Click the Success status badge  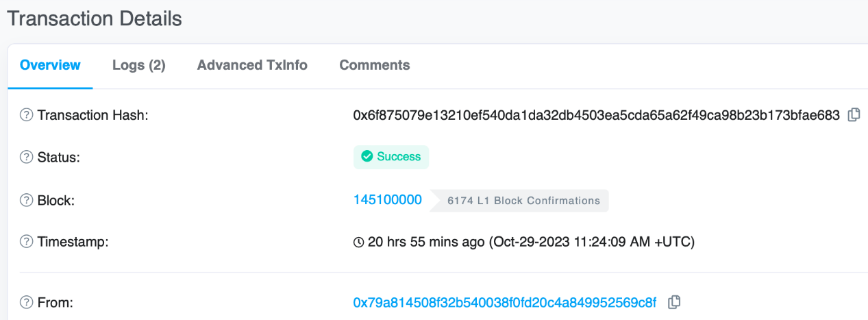[x=391, y=157]
